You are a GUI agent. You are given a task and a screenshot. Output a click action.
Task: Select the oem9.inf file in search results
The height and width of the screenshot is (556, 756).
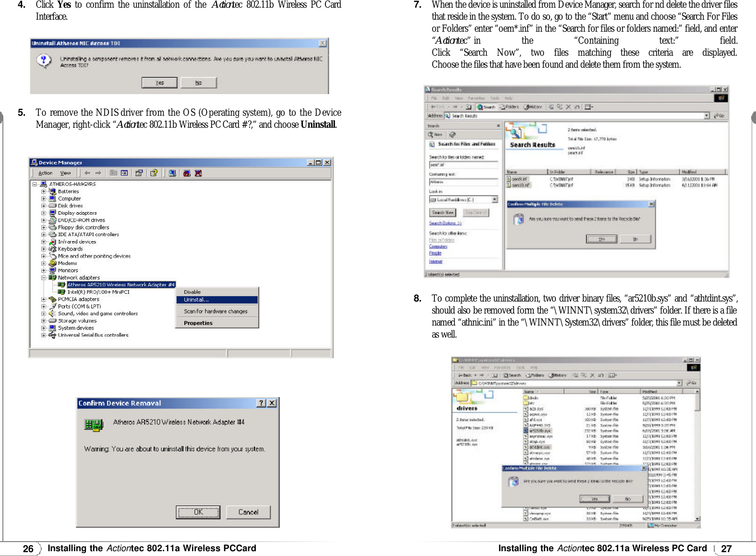pos(517,179)
